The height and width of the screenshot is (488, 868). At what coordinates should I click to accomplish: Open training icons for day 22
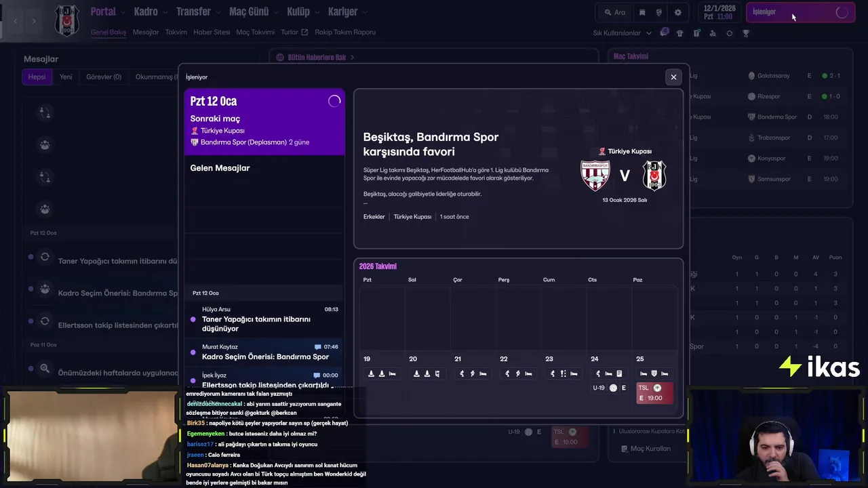click(518, 373)
